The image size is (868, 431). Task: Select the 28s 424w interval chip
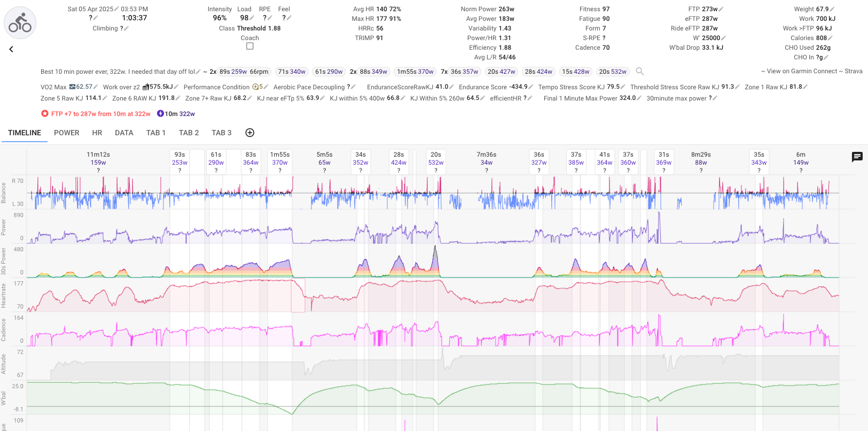click(x=538, y=72)
